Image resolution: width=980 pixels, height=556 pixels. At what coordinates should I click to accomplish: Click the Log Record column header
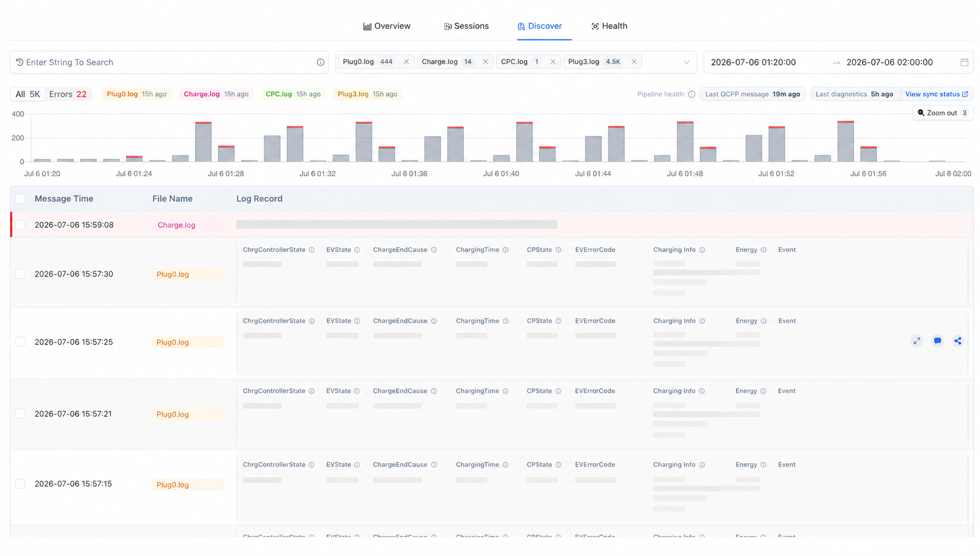point(260,199)
